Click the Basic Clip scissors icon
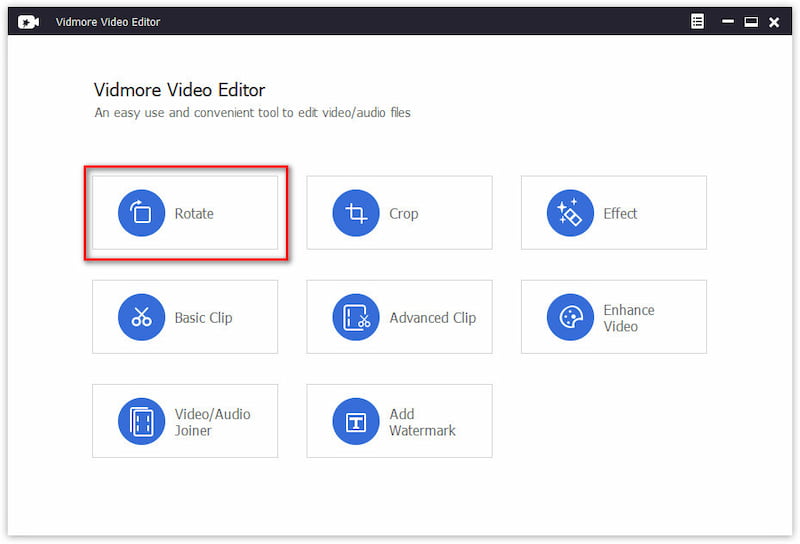800x544 pixels. (x=141, y=317)
